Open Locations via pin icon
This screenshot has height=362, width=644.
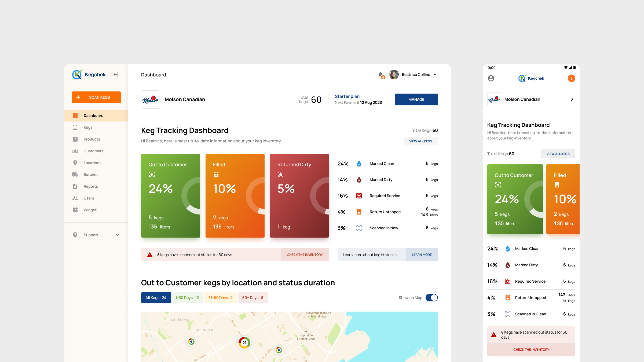coord(75,163)
